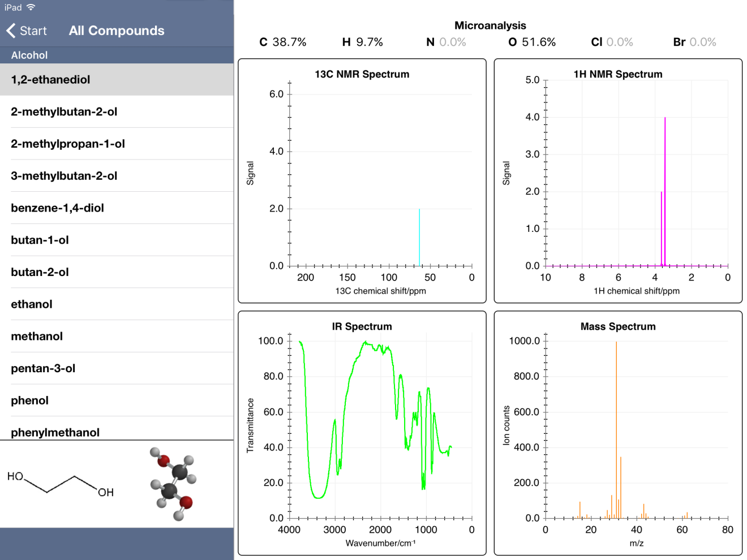Select phenol in the list

29,400
